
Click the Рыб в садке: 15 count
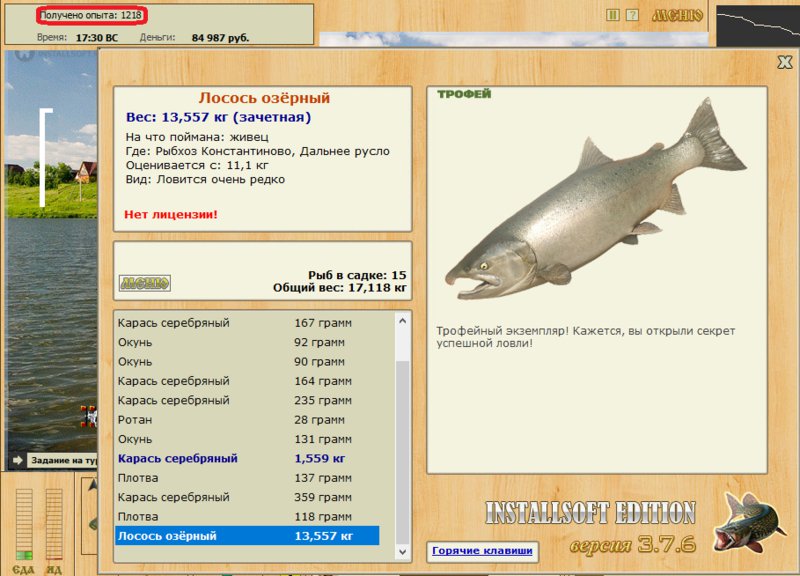[357, 275]
